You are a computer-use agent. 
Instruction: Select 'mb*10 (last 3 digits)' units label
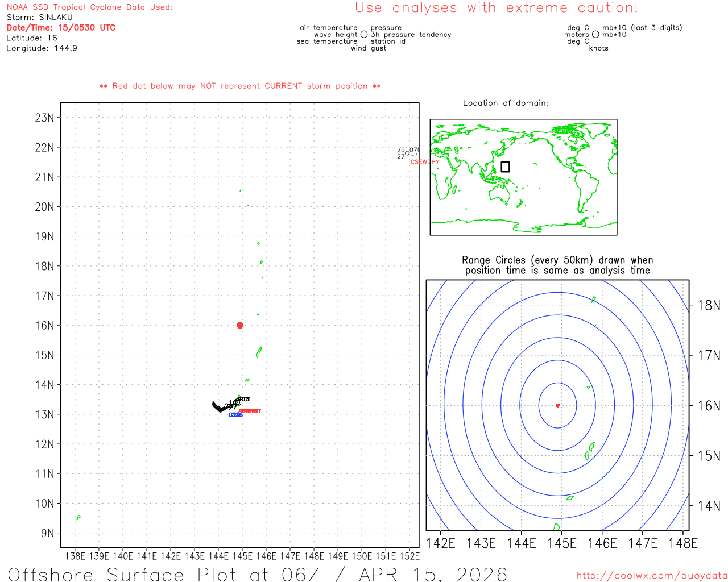click(642, 28)
